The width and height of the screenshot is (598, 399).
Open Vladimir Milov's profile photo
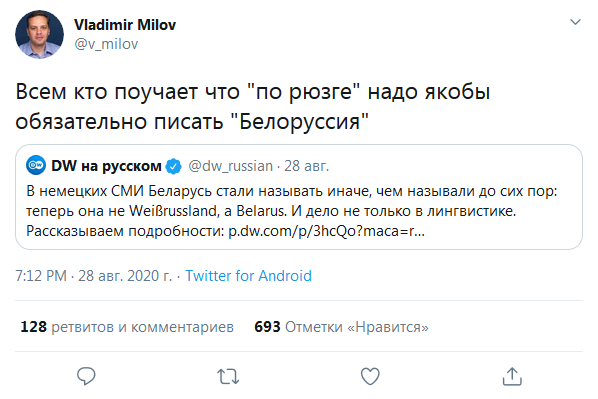coord(39,34)
